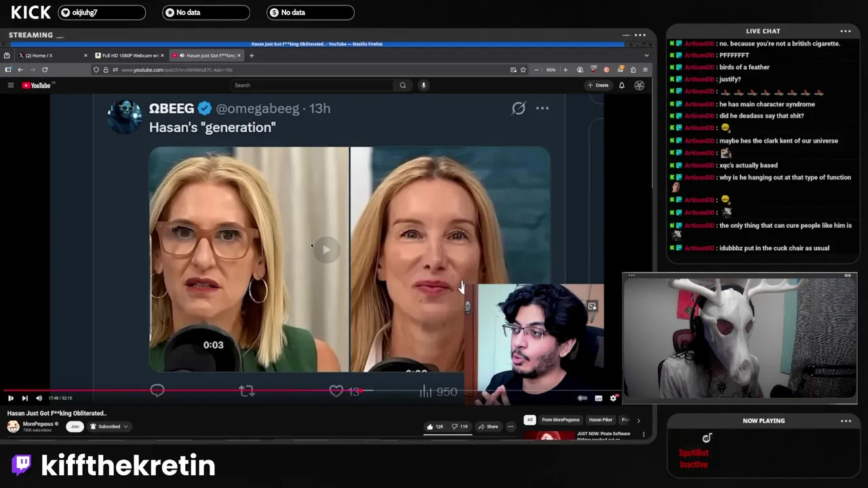Skip to the next video
Viewport: 868px width, 488px height.
[x=24, y=398]
